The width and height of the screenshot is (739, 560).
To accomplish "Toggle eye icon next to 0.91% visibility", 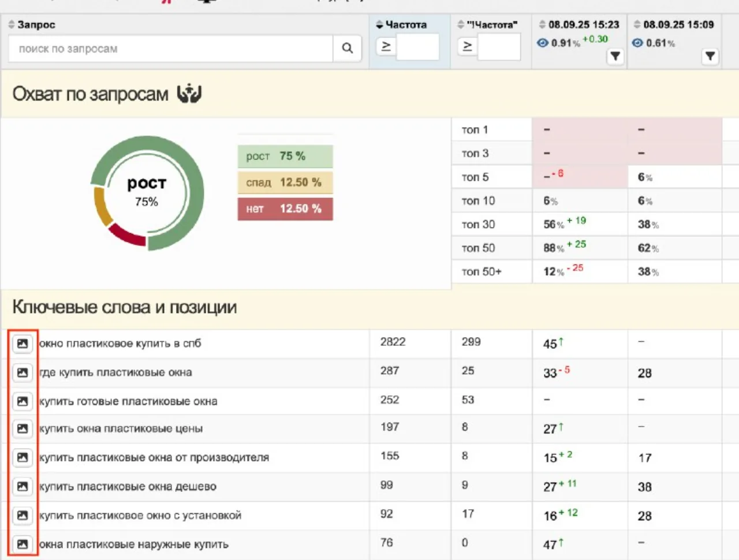I will (543, 43).
